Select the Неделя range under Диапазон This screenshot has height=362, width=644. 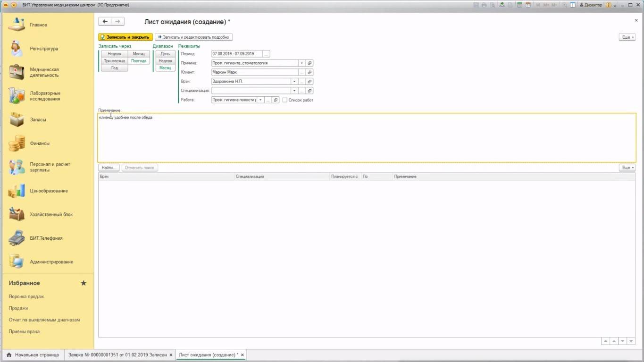pos(165,61)
